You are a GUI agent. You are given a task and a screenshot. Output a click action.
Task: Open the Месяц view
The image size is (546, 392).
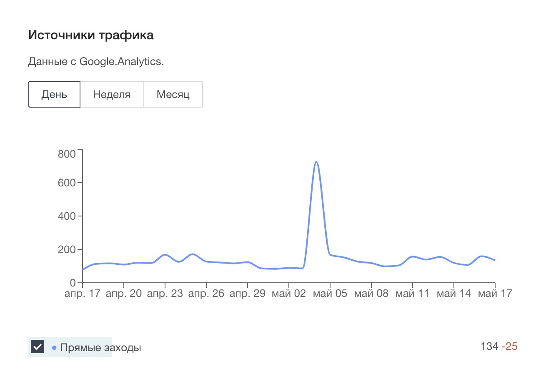pyautogui.click(x=173, y=94)
